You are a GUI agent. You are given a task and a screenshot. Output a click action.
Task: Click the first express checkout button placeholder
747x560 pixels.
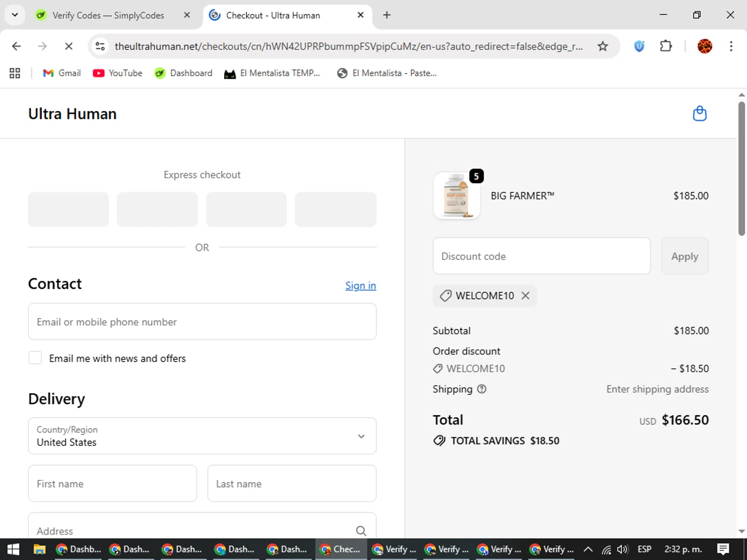point(69,210)
